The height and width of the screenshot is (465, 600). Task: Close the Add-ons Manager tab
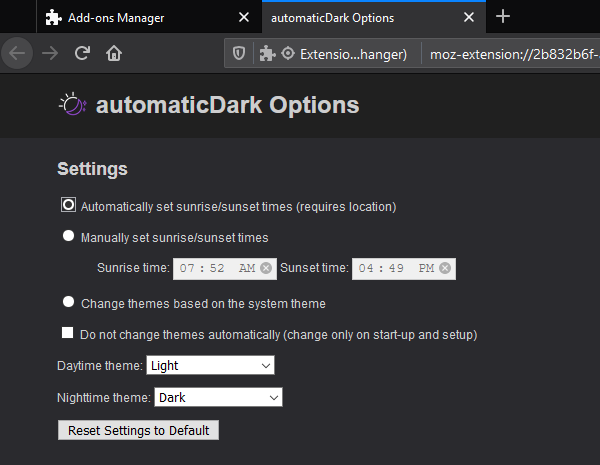tap(244, 17)
